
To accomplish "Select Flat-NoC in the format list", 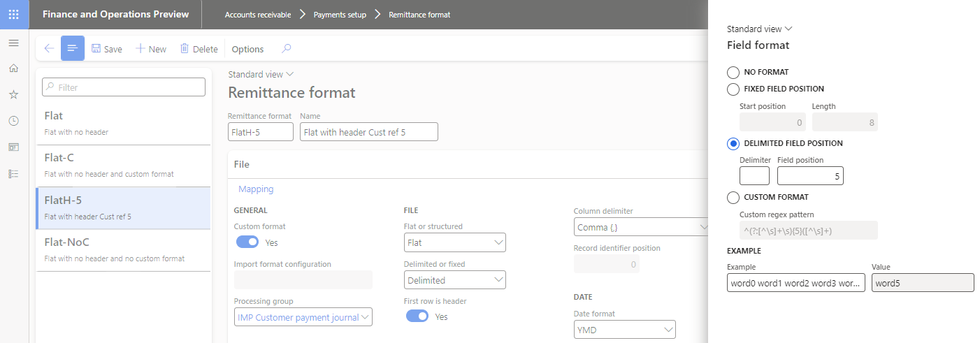I will 123,249.
